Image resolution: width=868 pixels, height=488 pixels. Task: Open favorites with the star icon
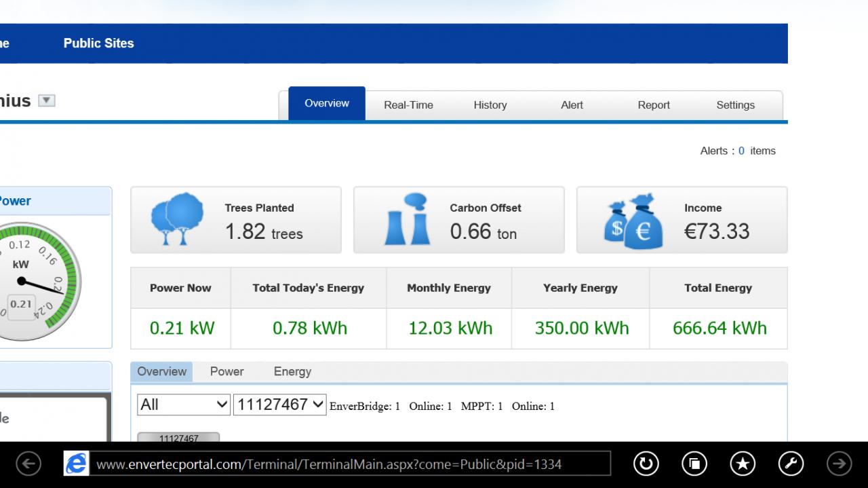point(743,464)
